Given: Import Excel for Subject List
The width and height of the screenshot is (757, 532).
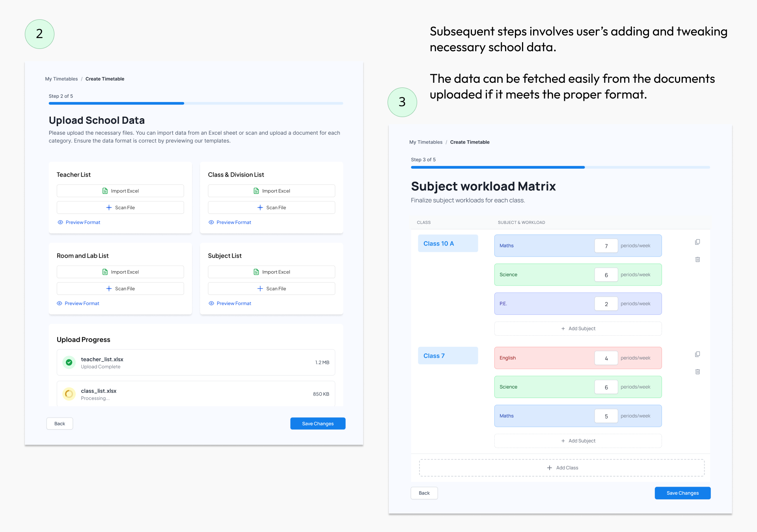Looking at the screenshot, I should coord(272,272).
